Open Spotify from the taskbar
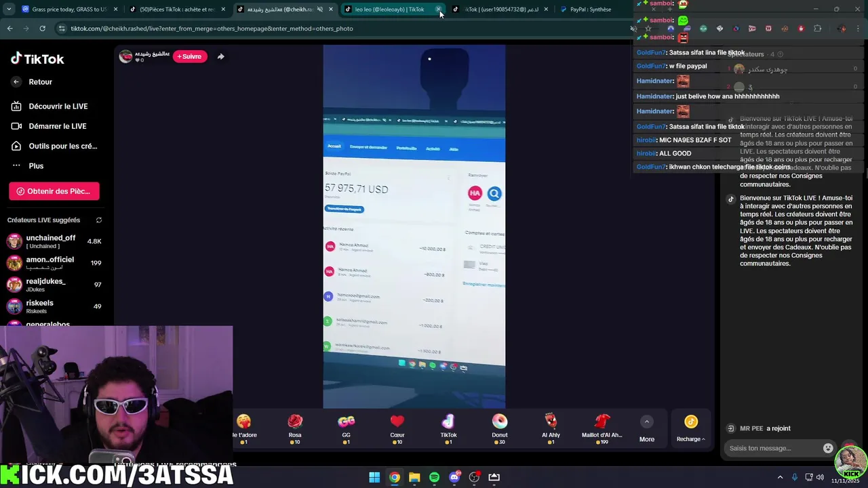 pyautogui.click(x=434, y=477)
